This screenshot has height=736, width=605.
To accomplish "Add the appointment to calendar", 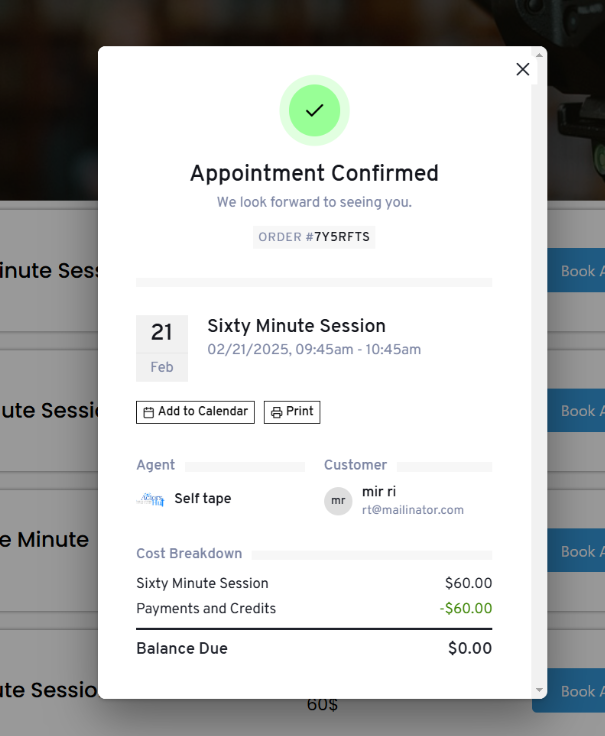I will 195,412.
